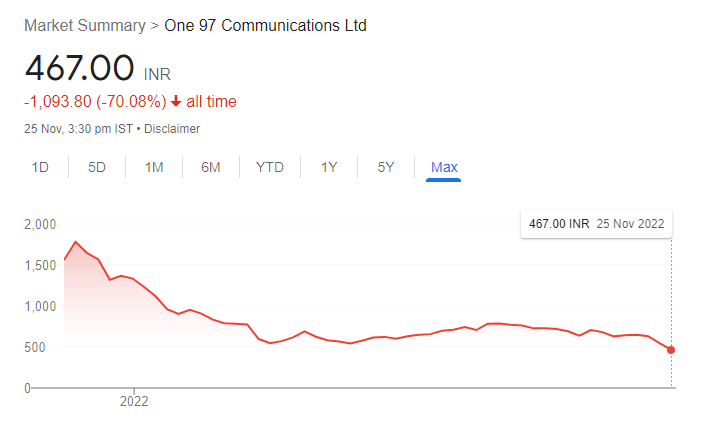Image resolution: width=710 pixels, height=422 pixels.
Task: Open the 6M chart range
Action: [x=211, y=168]
